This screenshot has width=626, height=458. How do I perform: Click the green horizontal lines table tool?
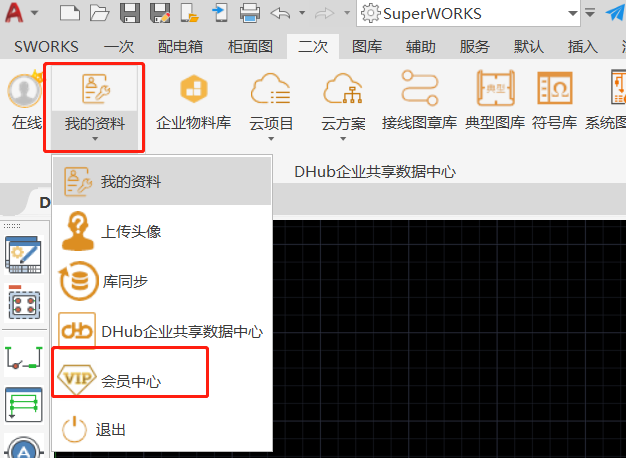point(24,404)
